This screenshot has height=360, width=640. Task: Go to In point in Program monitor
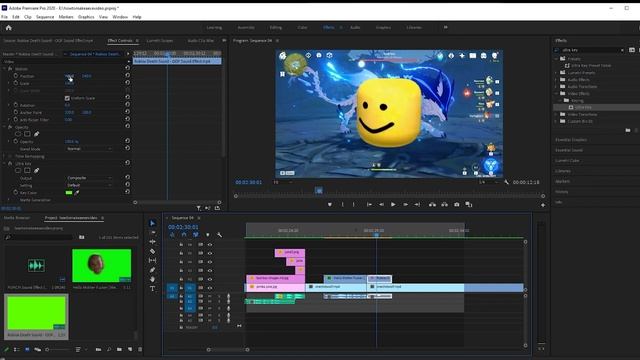pos(369,204)
